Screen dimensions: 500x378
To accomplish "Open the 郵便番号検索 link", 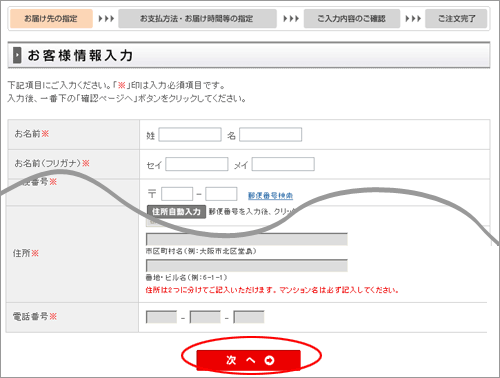I will coord(270,196).
